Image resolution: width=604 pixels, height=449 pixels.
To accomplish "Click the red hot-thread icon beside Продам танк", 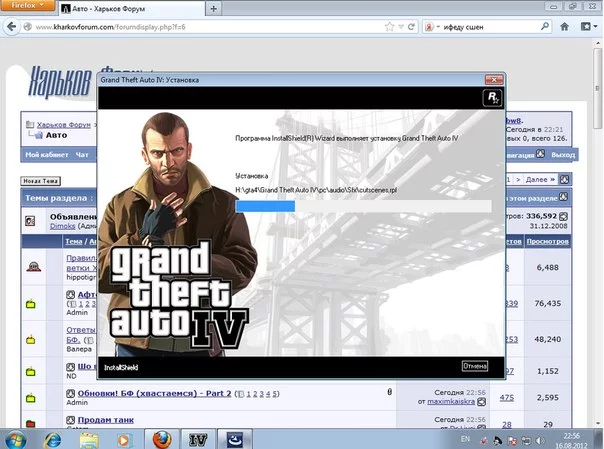I will point(30,424).
